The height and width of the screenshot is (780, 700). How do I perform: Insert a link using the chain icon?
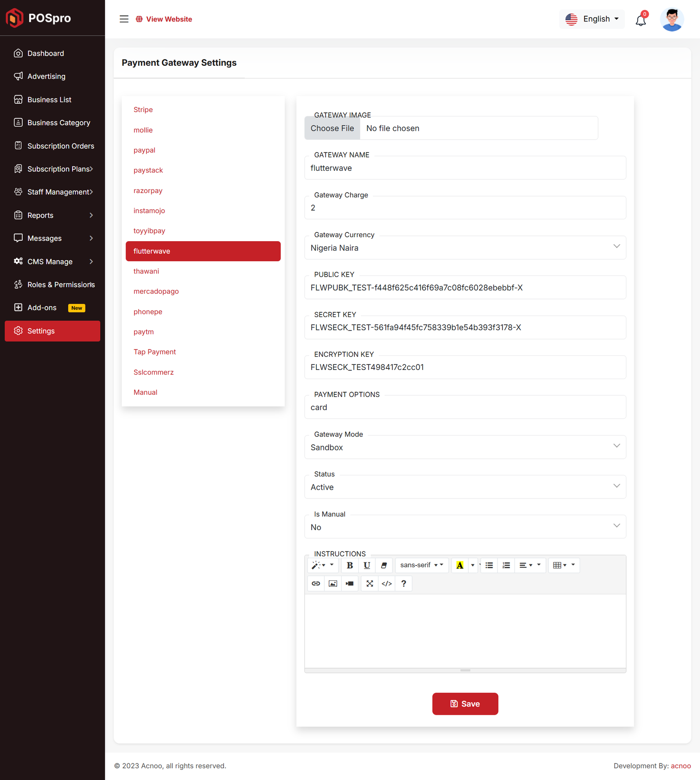[x=316, y=583]
